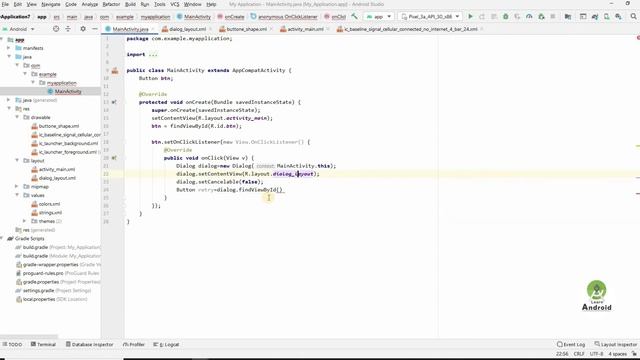Open the app run configuration dropdown
The image size is (640, 360).
tap(379, 17)
